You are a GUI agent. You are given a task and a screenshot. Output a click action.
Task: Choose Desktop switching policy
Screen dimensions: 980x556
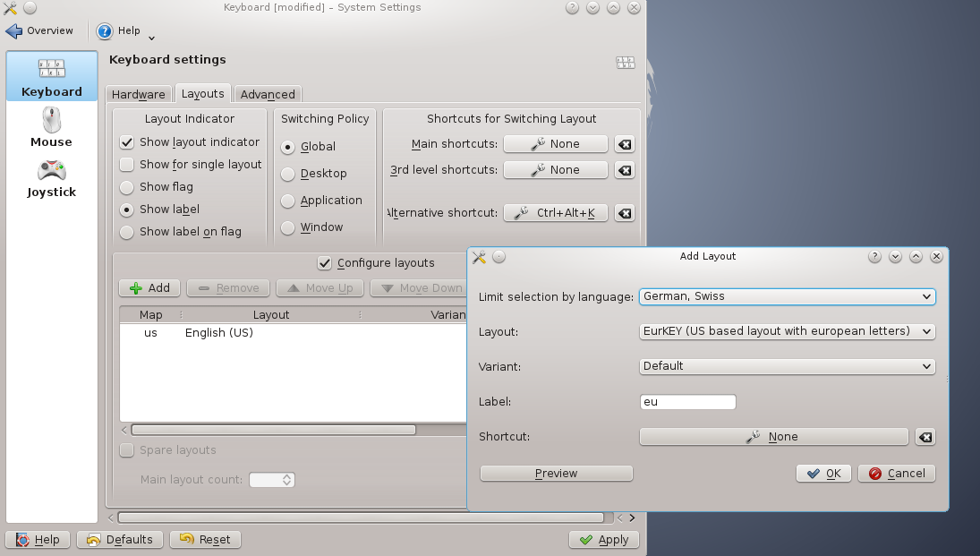[x=287, y=174]
